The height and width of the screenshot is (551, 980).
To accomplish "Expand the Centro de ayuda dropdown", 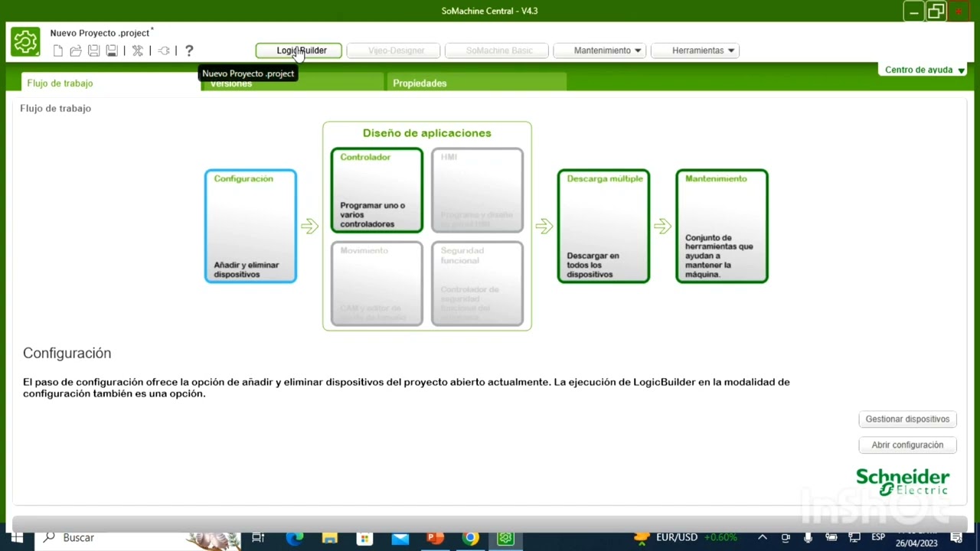I will click(925, 70).
